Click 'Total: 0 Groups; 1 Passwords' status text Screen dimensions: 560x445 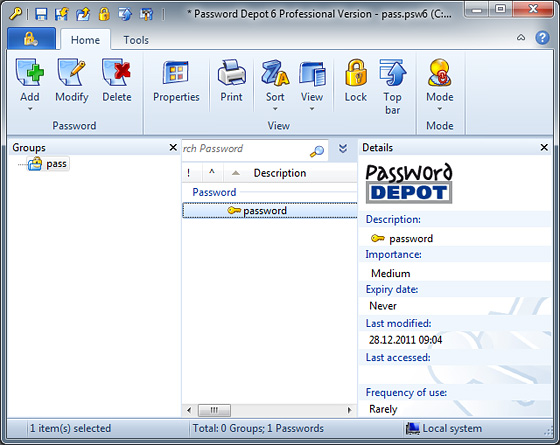[258, 428]
